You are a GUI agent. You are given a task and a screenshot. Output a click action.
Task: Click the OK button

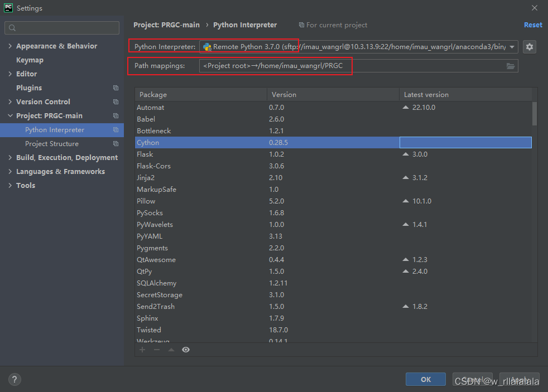(426, 379)
